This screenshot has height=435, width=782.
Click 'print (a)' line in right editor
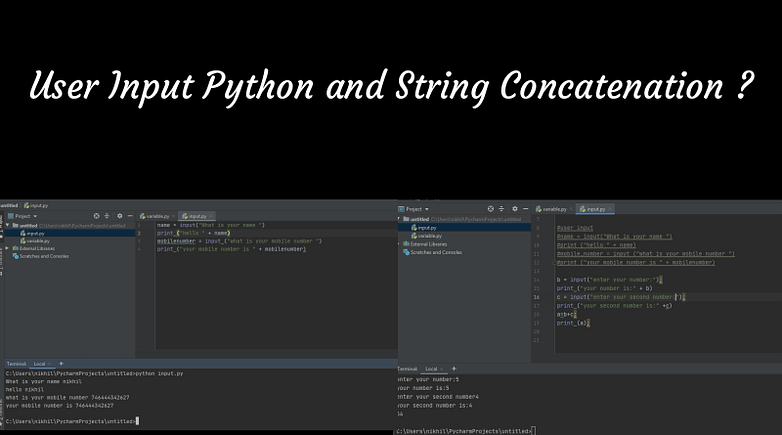573,323
